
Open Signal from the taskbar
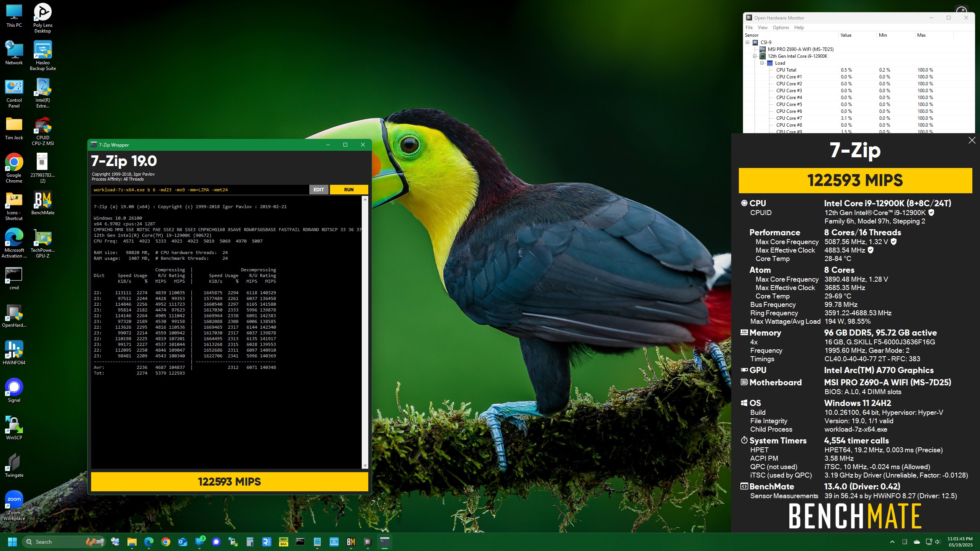(x=216, y=542)
